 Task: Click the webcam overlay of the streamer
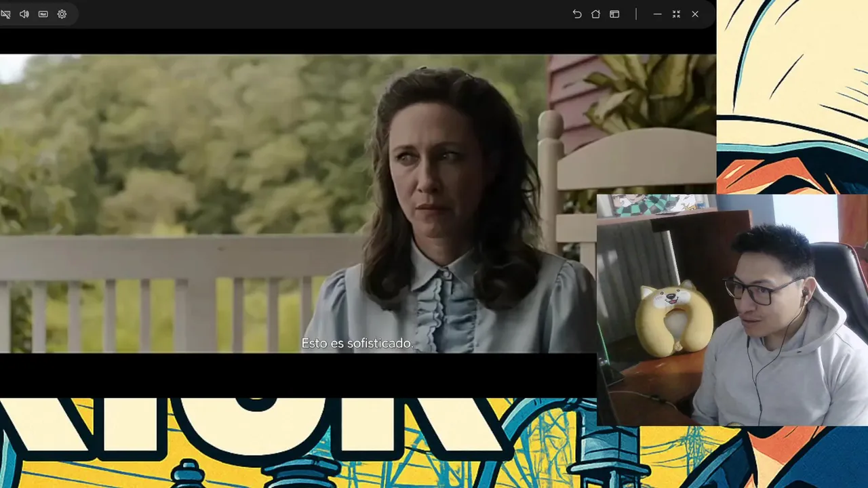732,310
